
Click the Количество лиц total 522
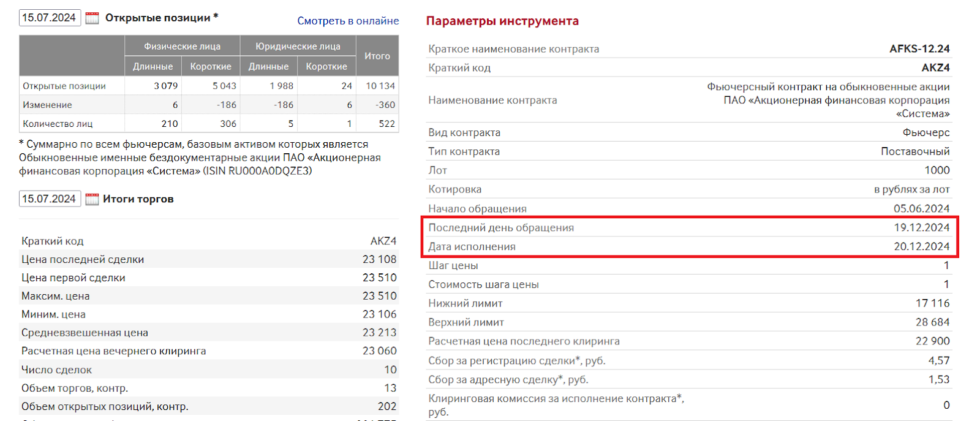coord(387,124)
